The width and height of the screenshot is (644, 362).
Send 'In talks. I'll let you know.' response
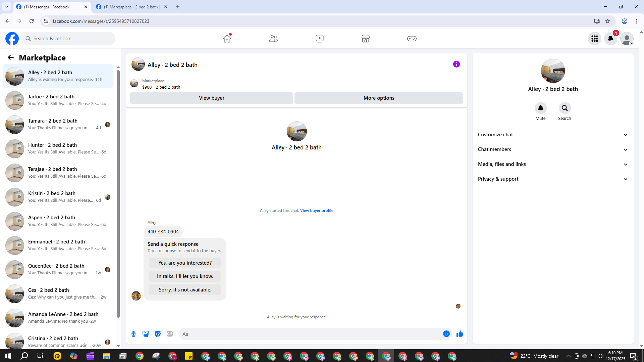click(x=185, y=276)
